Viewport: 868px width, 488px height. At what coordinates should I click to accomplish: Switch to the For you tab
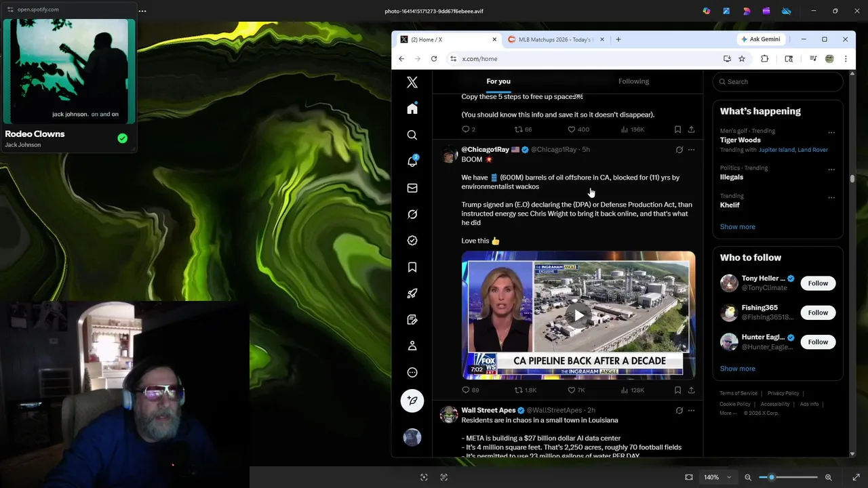(x=498, y=81)
